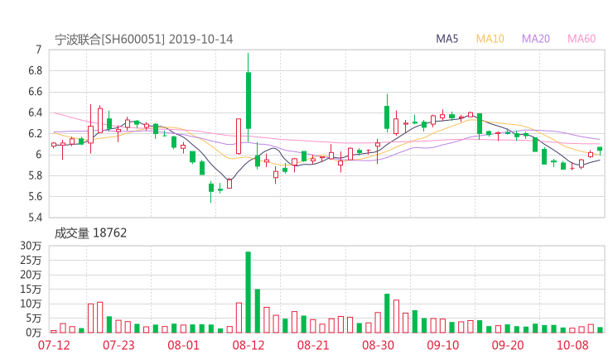Select the 07-12 date axis label
Screen dimensions: 613x364
tap(54, 345)
